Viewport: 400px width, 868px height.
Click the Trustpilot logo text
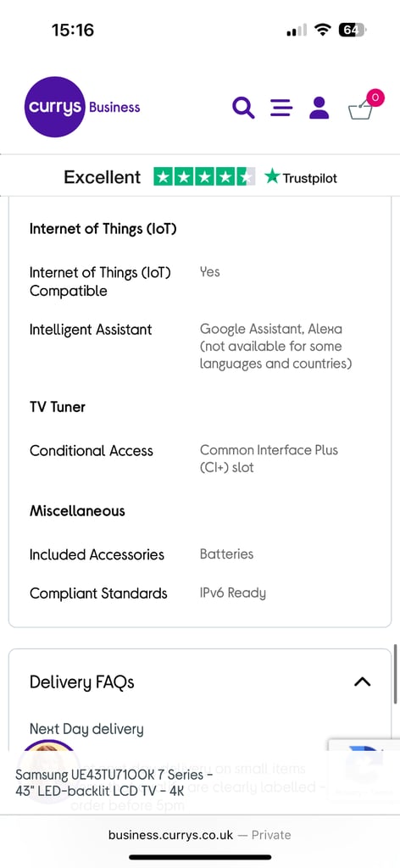coord(301,178)
